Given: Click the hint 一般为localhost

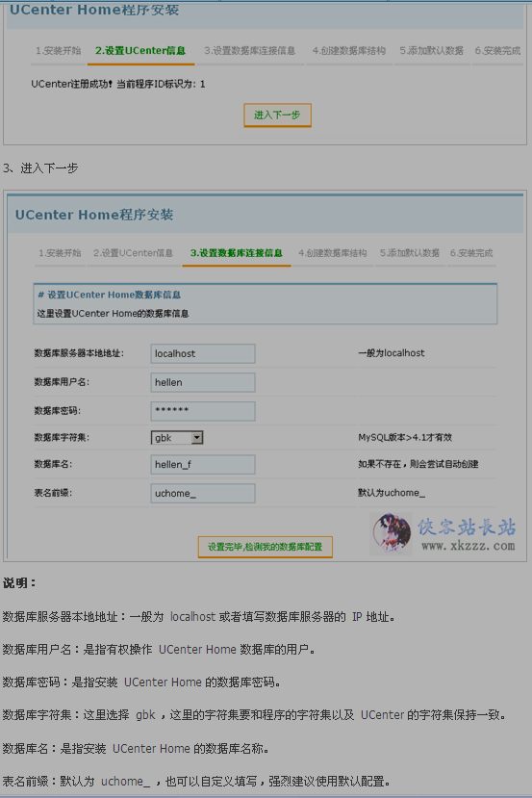Looking at the screenshot, I should click(392, 353).
